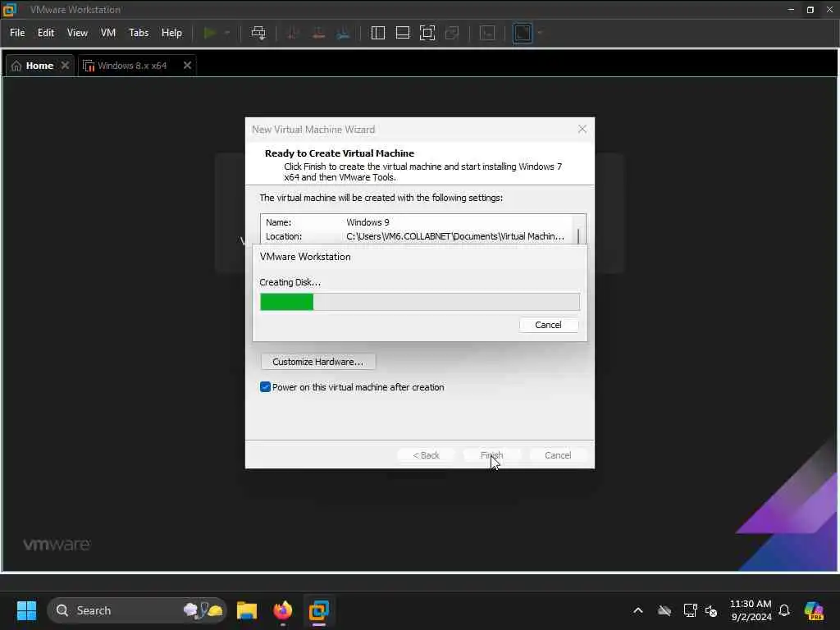Open File Explorer from the taskbar
840x630 pixels.
tap(247, 610)
